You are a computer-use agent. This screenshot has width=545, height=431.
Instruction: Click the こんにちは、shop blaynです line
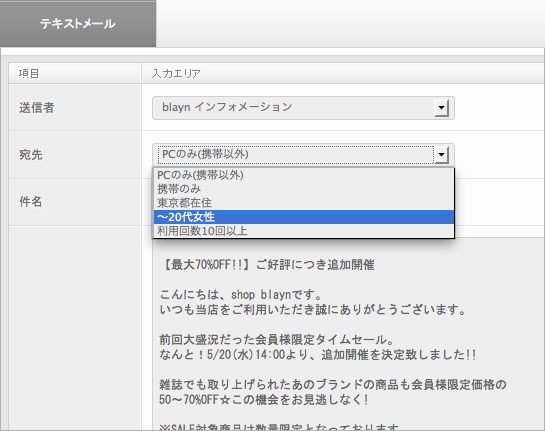pyautogui.click(x=241, y=295)
